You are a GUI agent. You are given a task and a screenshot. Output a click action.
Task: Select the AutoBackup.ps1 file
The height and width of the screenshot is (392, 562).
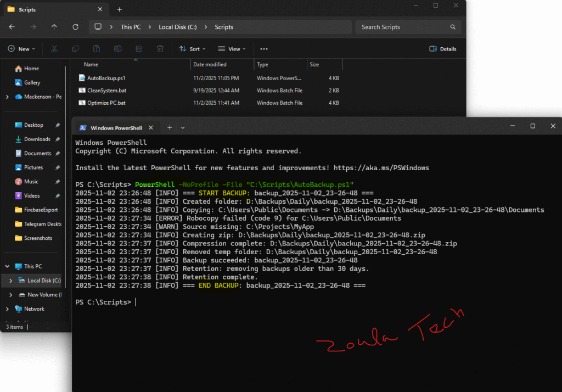click(106, 78)
